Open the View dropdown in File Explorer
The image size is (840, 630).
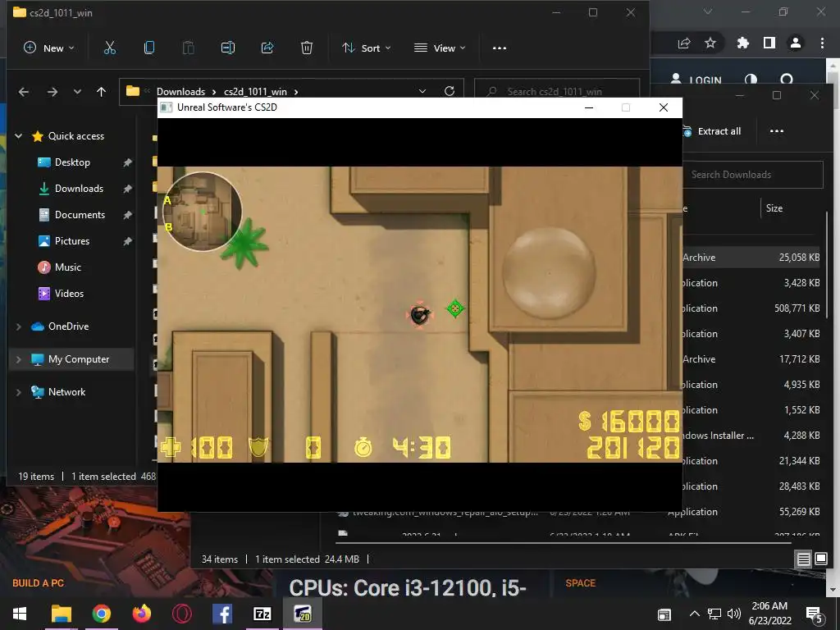(x=440, y=48)
